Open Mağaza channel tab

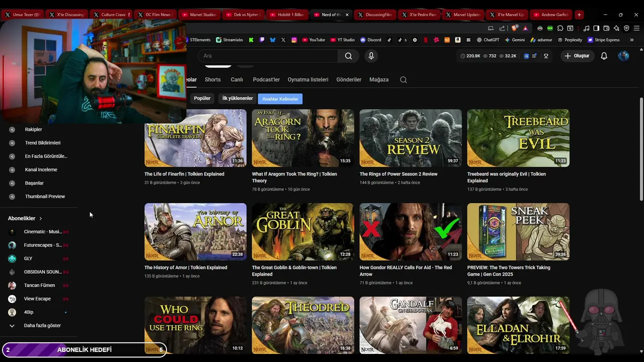click(379, 79)
